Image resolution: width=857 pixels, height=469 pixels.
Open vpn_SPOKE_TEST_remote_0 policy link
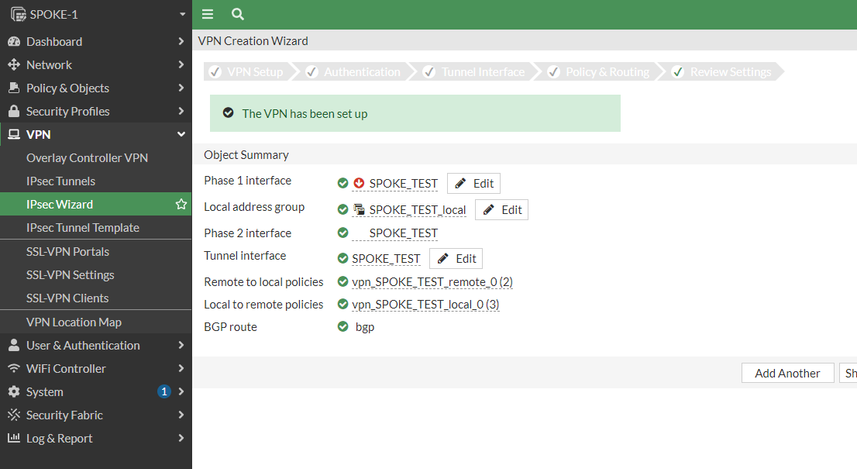click(432, 282)
